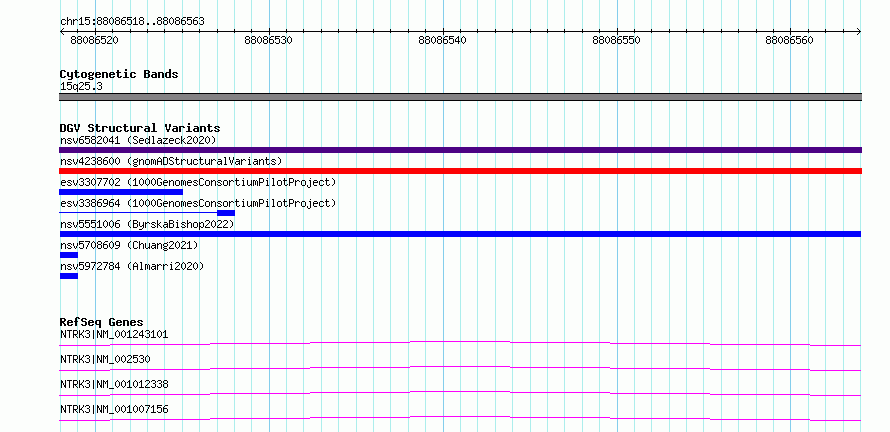Open variant nsv5972784 (Almarri2020) label
This screenshot has height=432, width=890.
pyautogui.click(x=132, y=266)
